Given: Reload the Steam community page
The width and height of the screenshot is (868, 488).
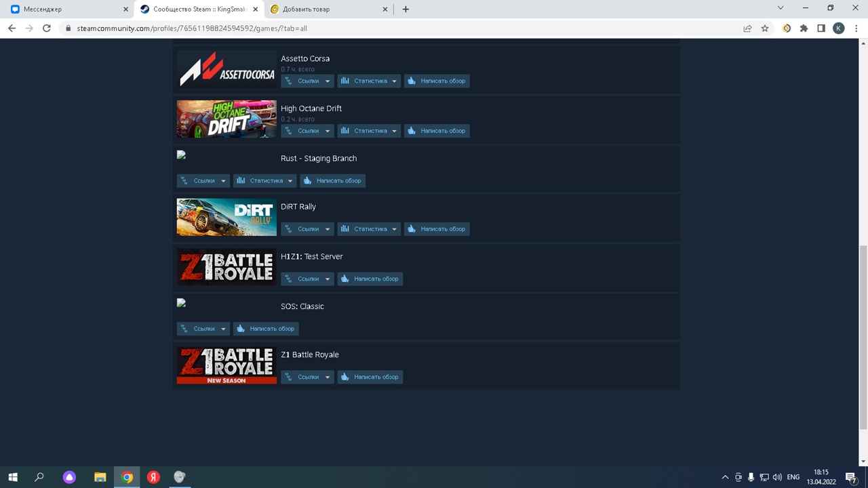Looking at the screenshot, I should point(47,28).
